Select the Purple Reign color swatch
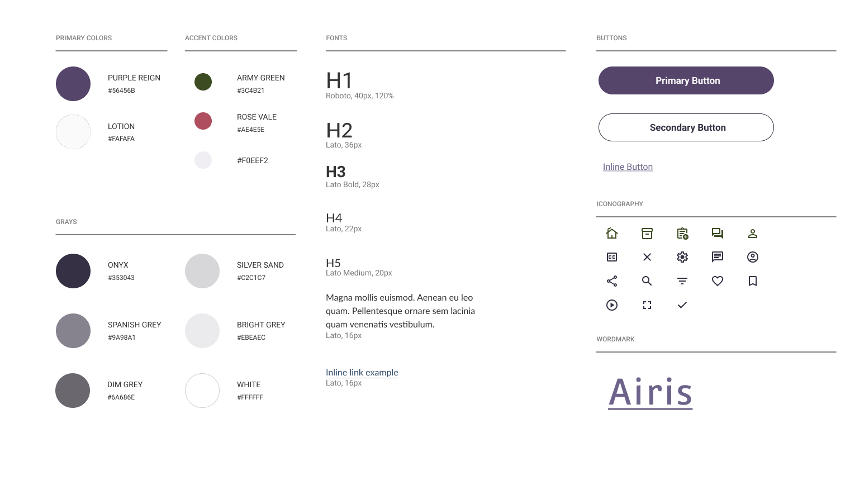 tap(73, 84)
